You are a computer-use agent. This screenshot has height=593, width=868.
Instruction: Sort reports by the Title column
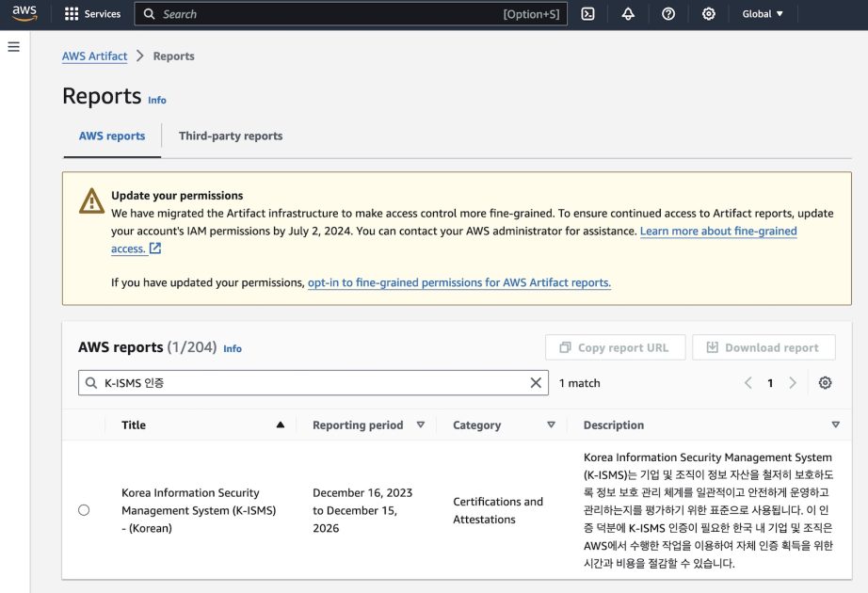(133, 425)
